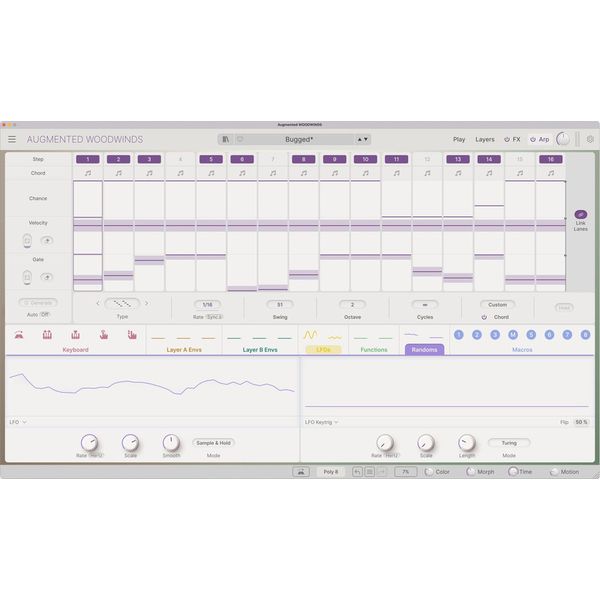This screenshot has height=600, width=600.
Task: Open the history list icon in bottom bar
Action: pos(370,472)
